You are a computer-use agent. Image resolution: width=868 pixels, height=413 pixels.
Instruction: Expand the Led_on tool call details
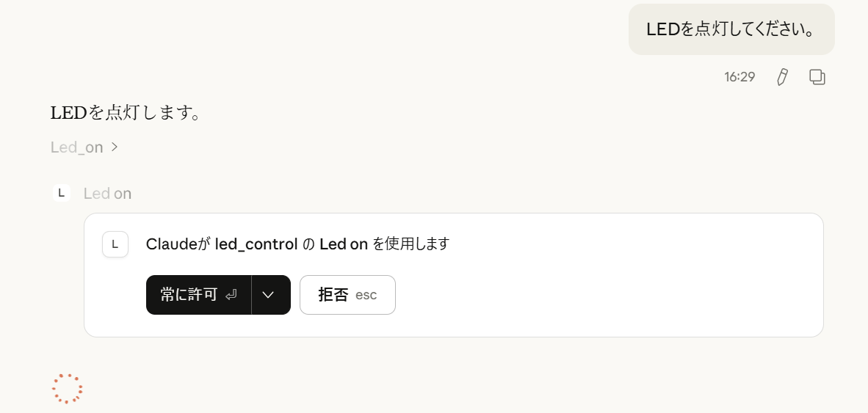click(x=84, y=147)
